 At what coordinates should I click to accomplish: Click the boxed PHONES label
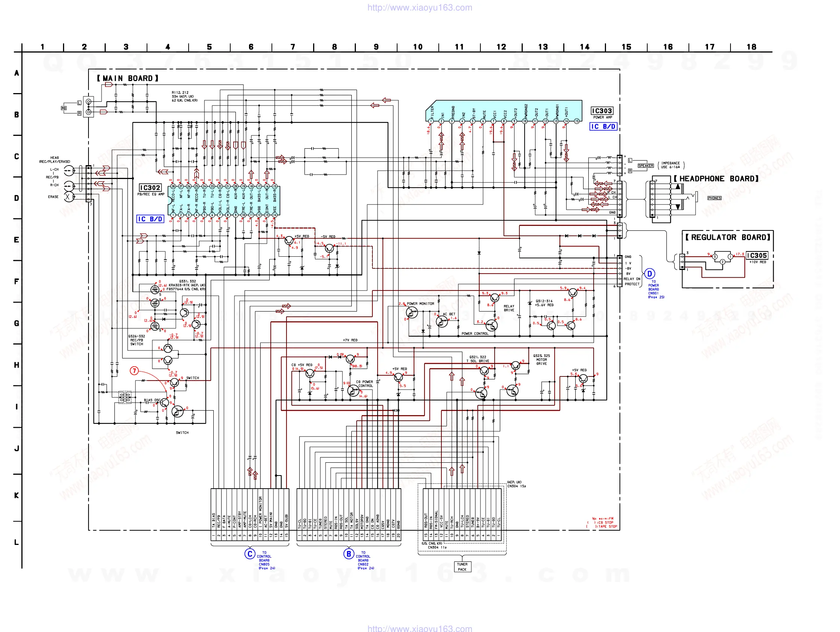click(714, 198)
